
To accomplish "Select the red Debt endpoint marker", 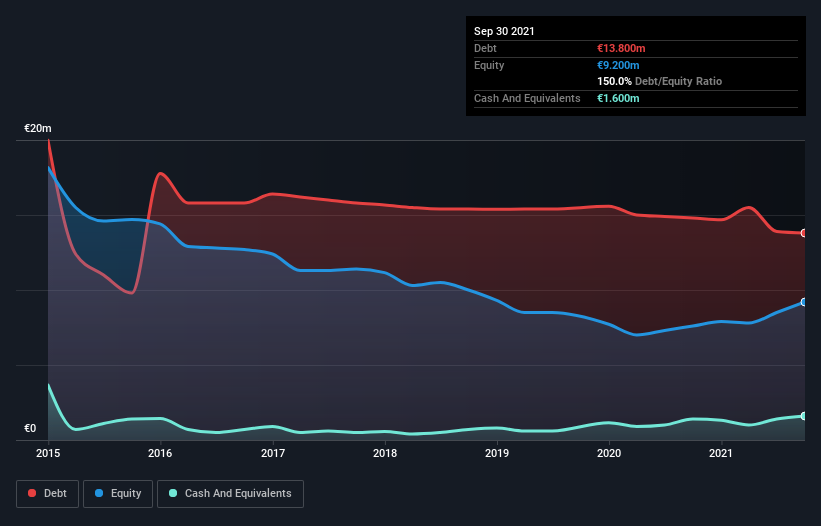I will [x=804, y=233].
